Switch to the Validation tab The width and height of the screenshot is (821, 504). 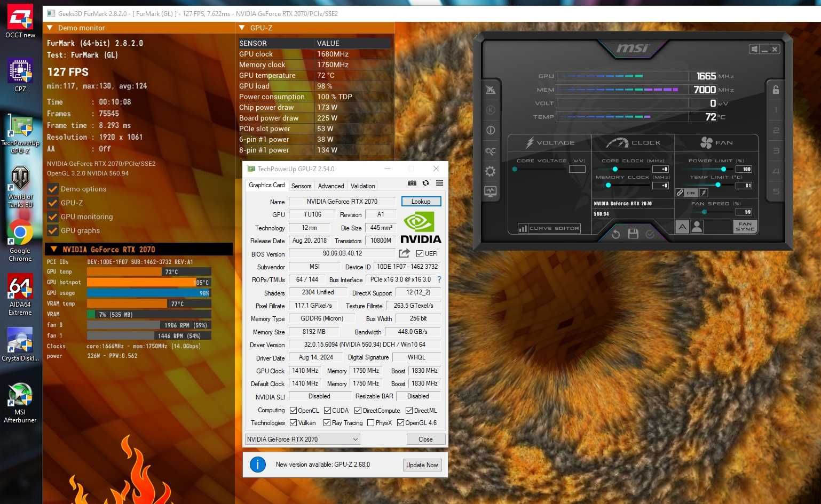362,186
